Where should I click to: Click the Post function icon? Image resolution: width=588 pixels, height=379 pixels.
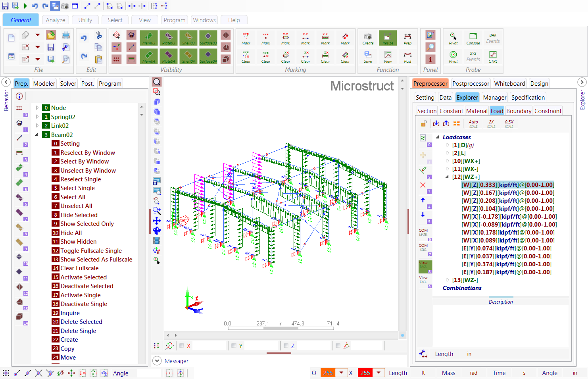coord(407,56)
